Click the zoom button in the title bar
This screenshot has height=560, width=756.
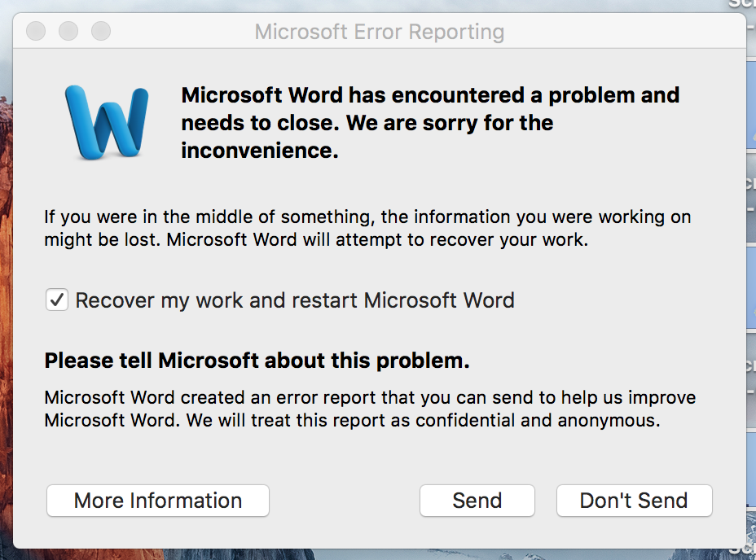(100, 32)
